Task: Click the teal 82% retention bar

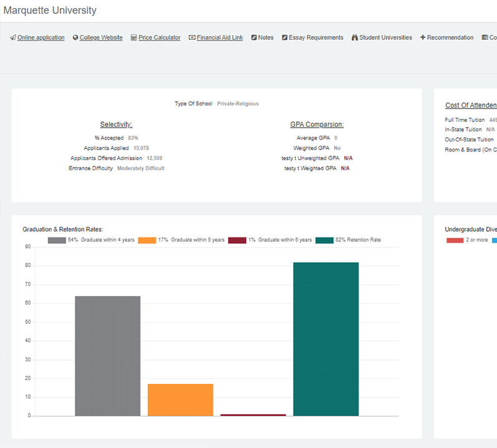Action: pos(326,339)
